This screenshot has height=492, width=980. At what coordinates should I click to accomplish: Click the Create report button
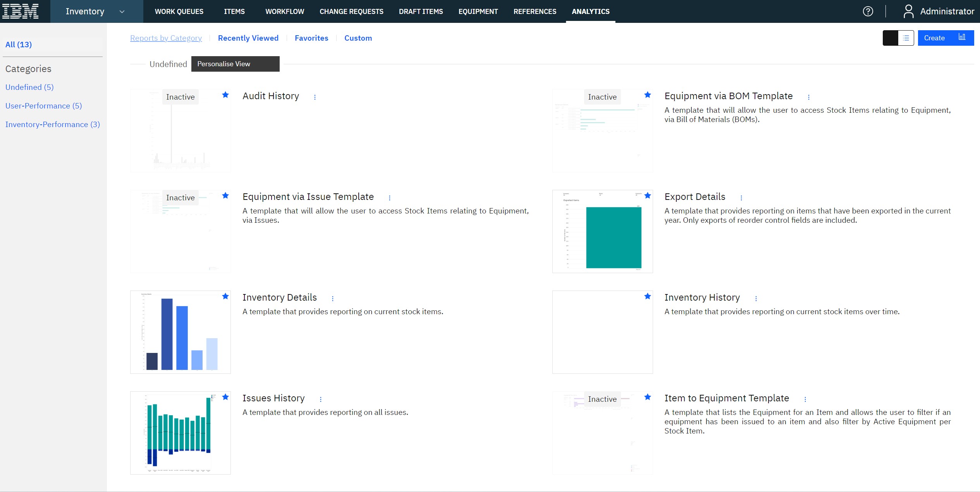pyautogui.click(x=946, y=38)
